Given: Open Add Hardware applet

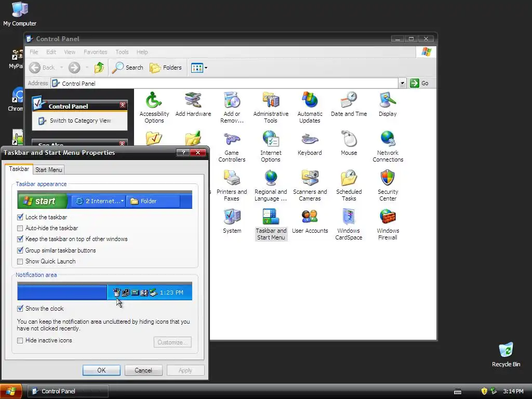Looking at the screenshot, I should click(x=193, y=104).
